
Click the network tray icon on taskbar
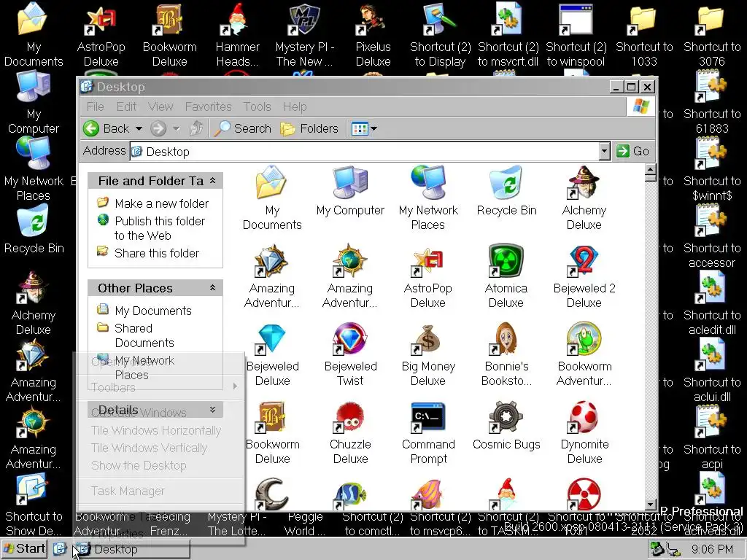pyautogui.click(x=673, y=549)
